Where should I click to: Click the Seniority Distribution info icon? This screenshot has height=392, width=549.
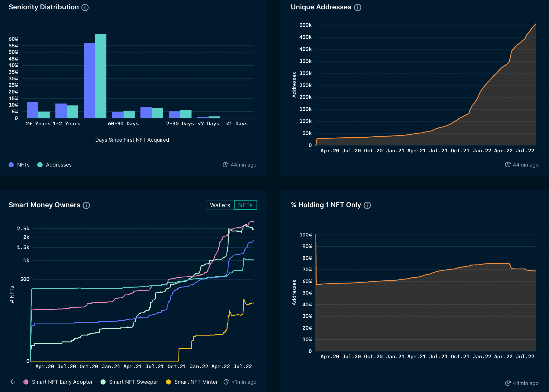point(85,7)
